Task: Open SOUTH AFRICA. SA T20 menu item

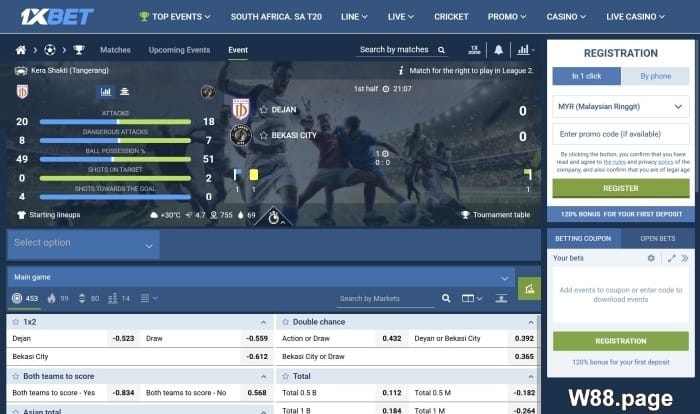Action: [x=276, y=17]
